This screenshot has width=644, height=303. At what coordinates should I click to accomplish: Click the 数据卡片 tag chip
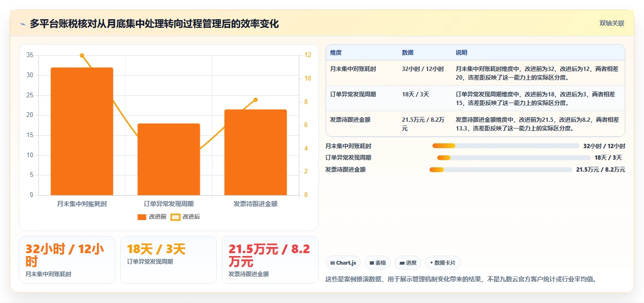(x=443, y=263)
